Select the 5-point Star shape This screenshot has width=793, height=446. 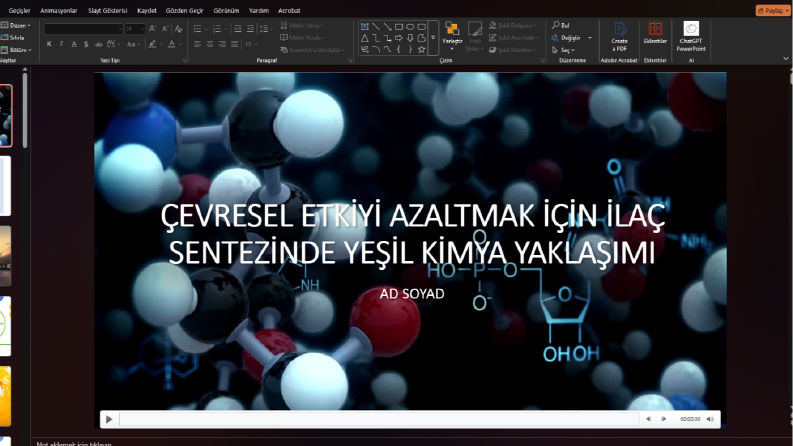pyautogui.click(x=421, y=49)
